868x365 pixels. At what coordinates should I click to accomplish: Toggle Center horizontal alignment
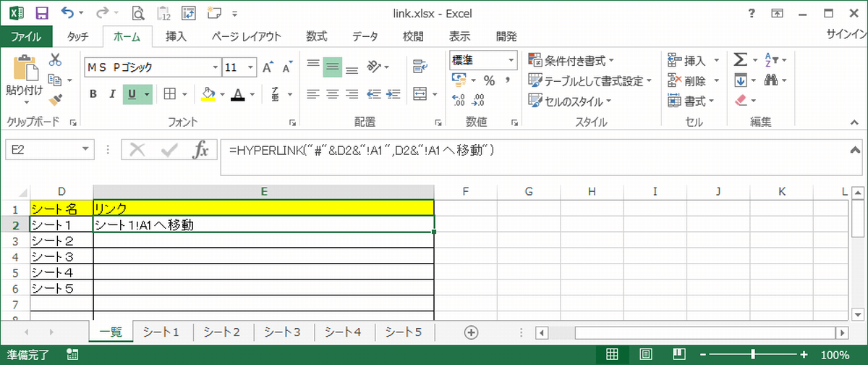coord(333,93)
